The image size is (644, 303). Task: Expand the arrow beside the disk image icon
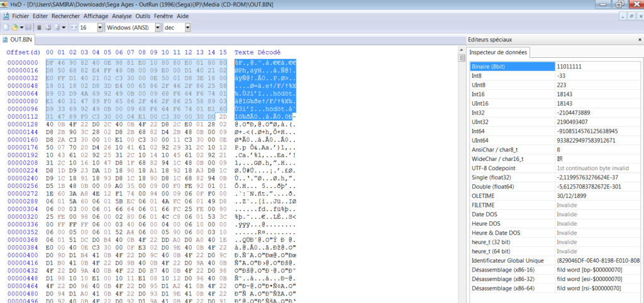click(x=64, y=28)
